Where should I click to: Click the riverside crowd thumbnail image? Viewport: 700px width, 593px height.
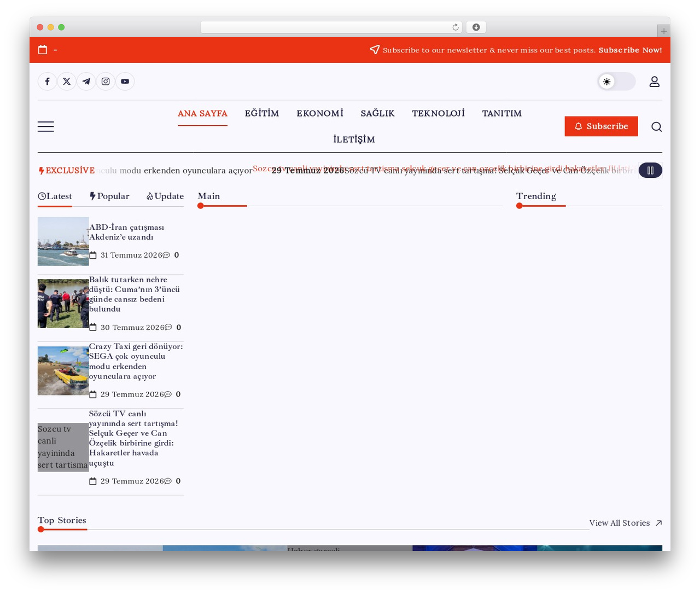coord(63,304)
